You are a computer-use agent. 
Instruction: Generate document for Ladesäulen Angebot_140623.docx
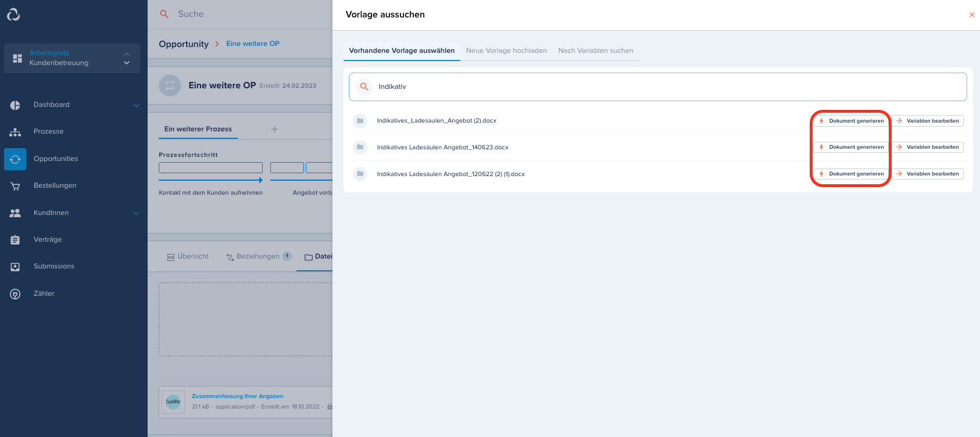tap(850, 147)
